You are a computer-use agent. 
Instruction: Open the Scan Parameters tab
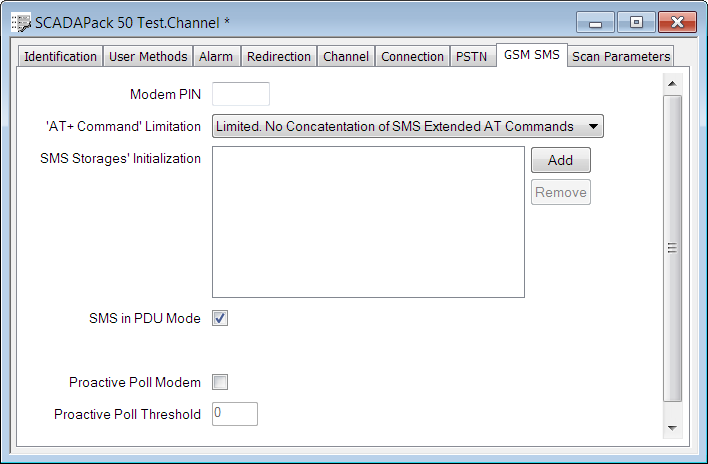[621, 57]
